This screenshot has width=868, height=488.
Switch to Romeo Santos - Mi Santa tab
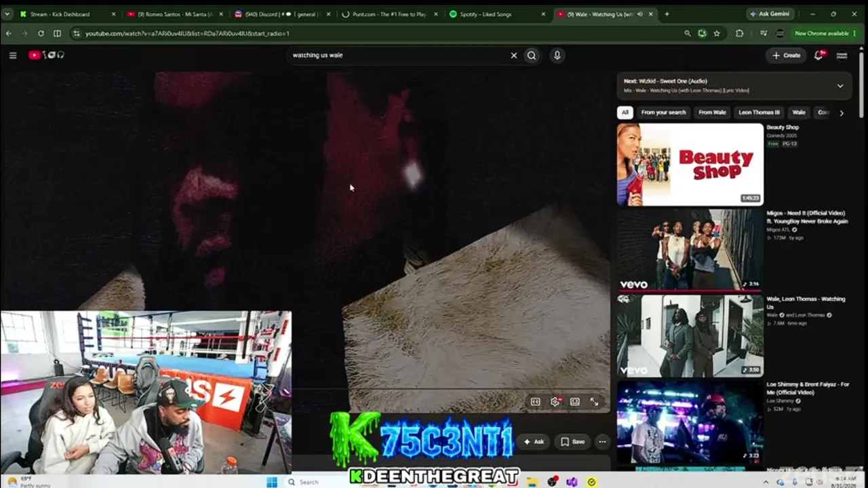[175, 14]
